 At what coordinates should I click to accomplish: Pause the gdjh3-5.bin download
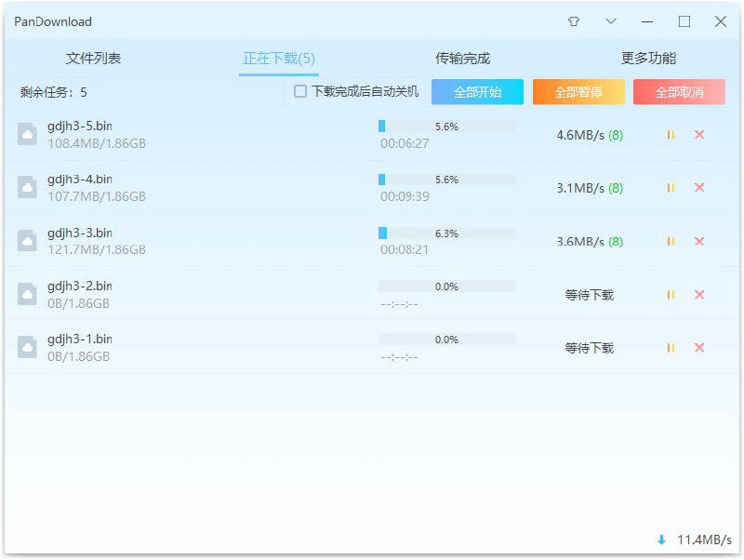671,135
